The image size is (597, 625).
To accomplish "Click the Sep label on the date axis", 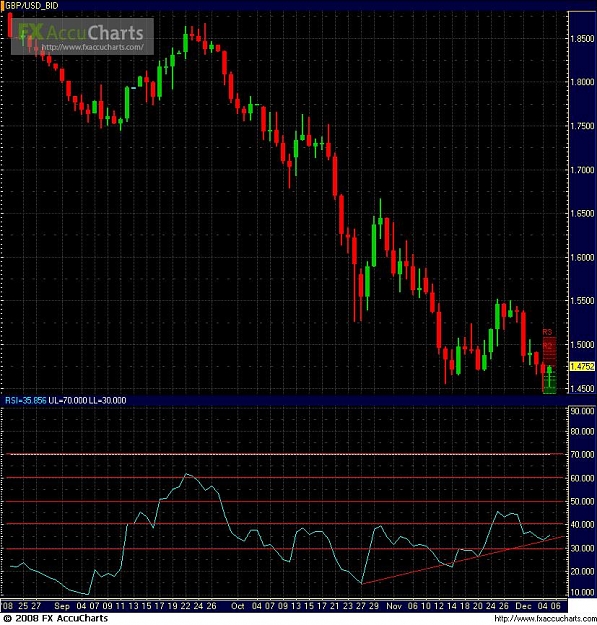I will click(62, 606).
